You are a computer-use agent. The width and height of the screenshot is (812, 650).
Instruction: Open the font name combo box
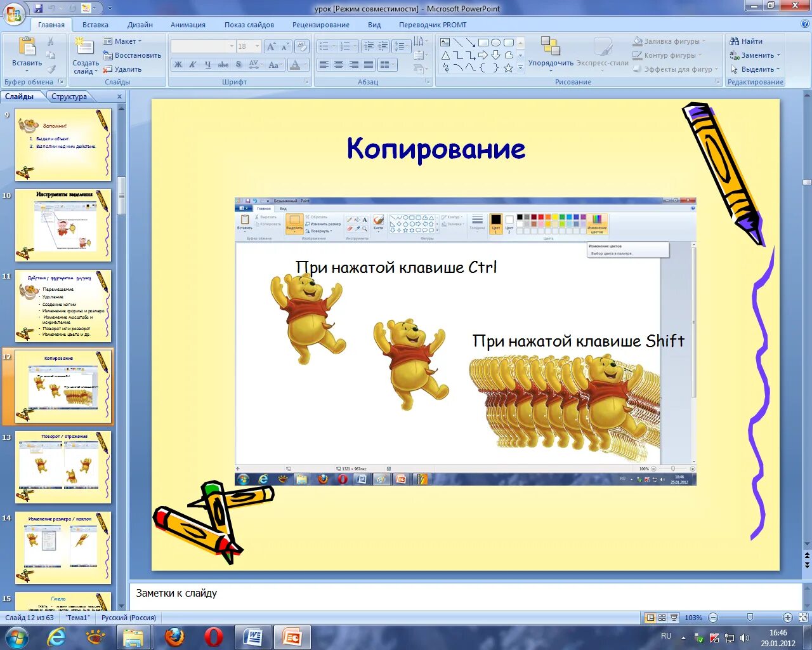(203, 46)
